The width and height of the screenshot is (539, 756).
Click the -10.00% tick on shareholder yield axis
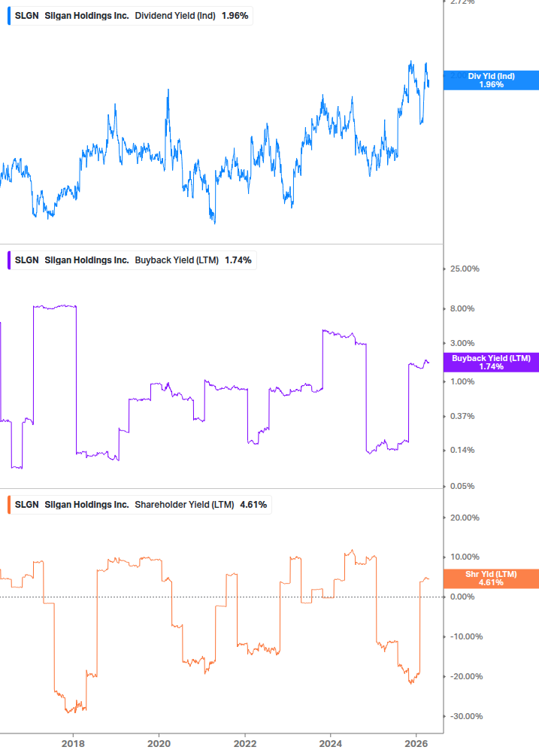tap(466, 637)
